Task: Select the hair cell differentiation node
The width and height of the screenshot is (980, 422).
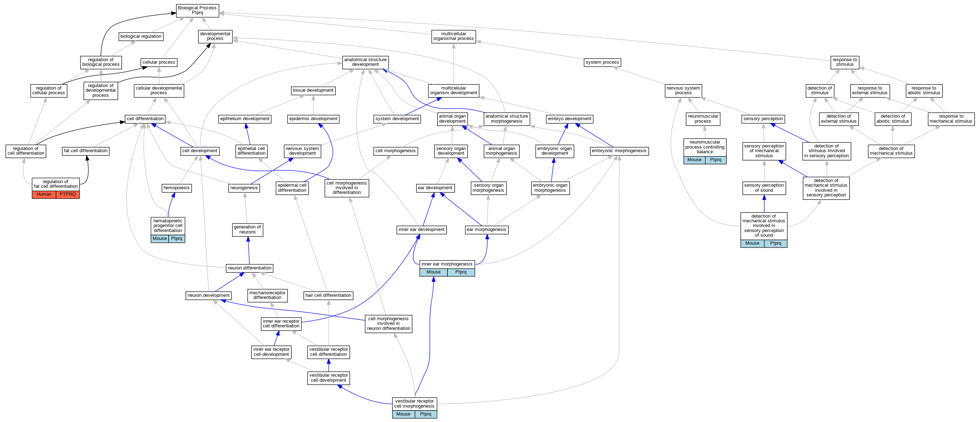Action: (x=328, y=295)
